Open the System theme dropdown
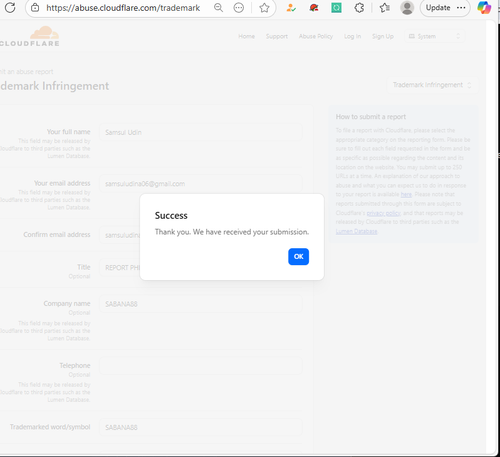This screenshot has height=457, width=500. click(x=434, y=36)
